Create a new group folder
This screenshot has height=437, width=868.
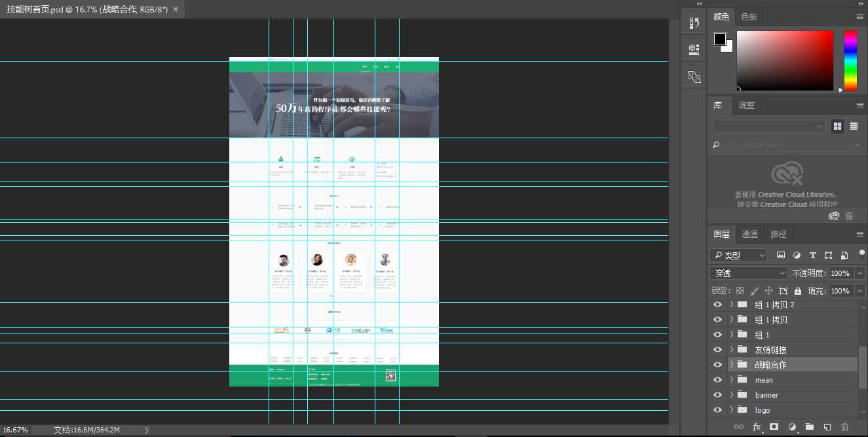click(809, 427)
